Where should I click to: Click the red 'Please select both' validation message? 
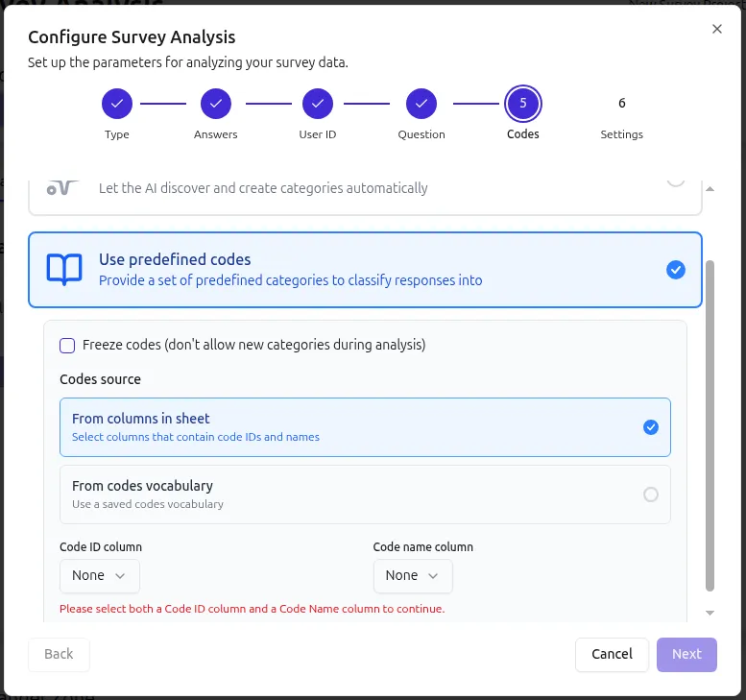click(x=253, y=609)
